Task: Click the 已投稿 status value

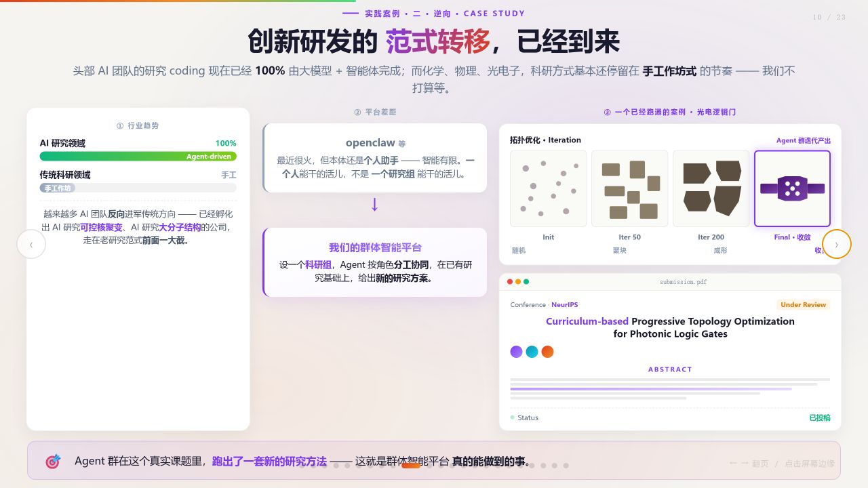Action: coord(820,418)
